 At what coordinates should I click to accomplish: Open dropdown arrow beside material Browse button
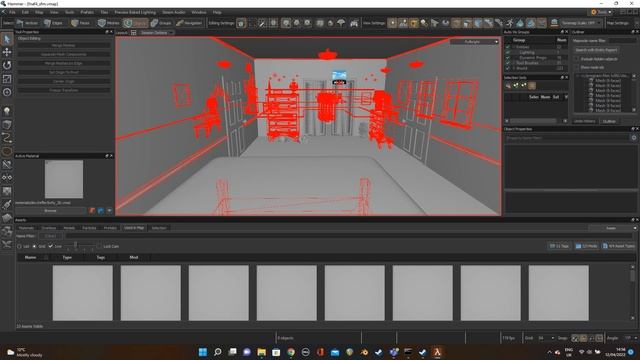click(109, 211)
